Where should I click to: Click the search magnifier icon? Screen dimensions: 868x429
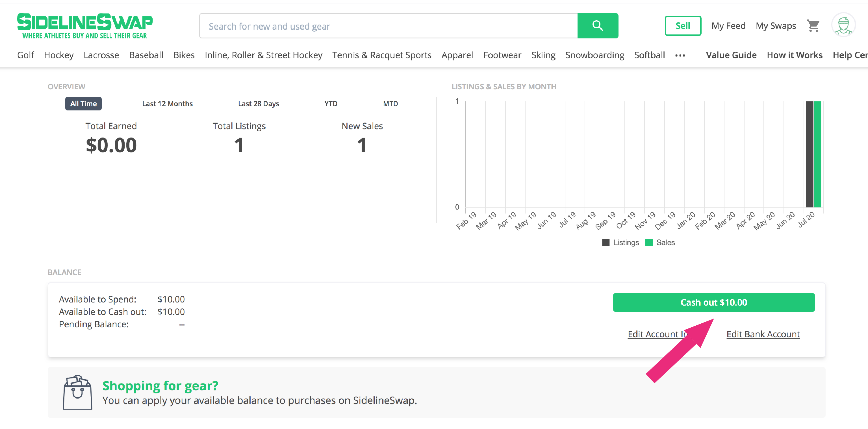pos(598,26)
